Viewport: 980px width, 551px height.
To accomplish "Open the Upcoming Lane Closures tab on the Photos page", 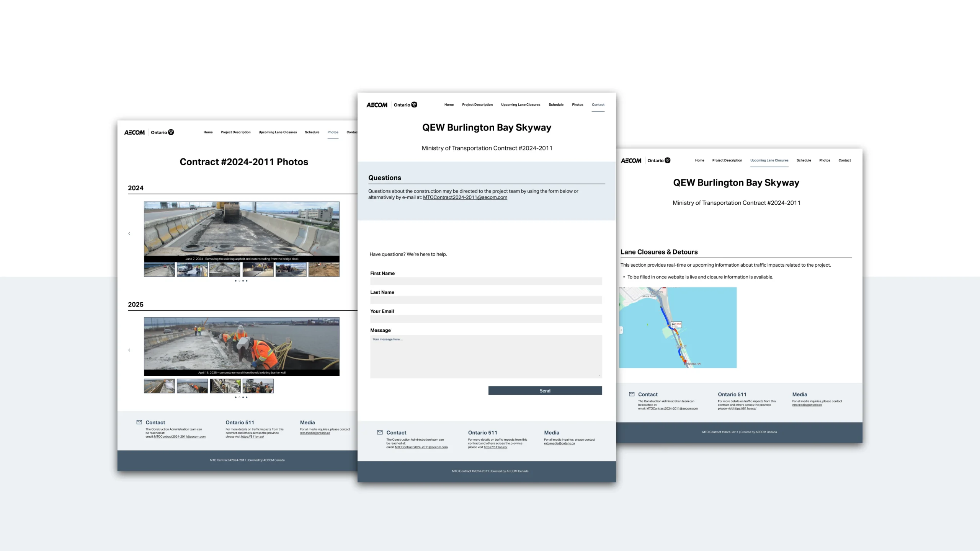I will point(278,132).
